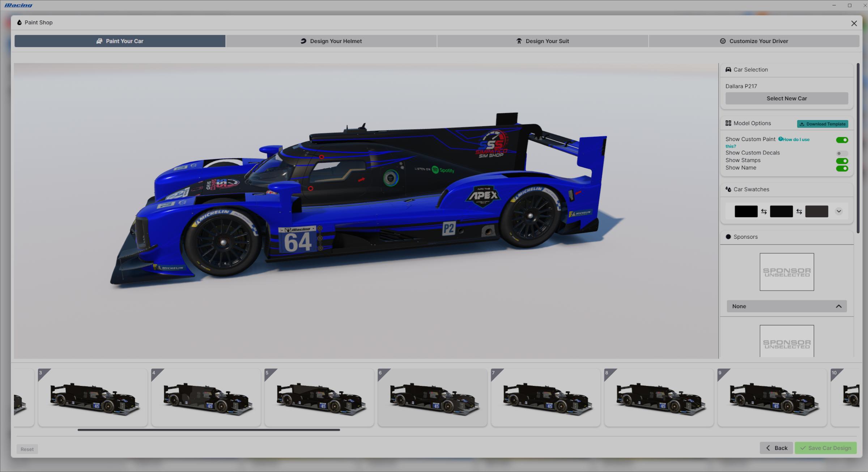Select the first black car swatch
This screenshot has height=472, width=868.
pyautogui.click(x=746, y=211)
